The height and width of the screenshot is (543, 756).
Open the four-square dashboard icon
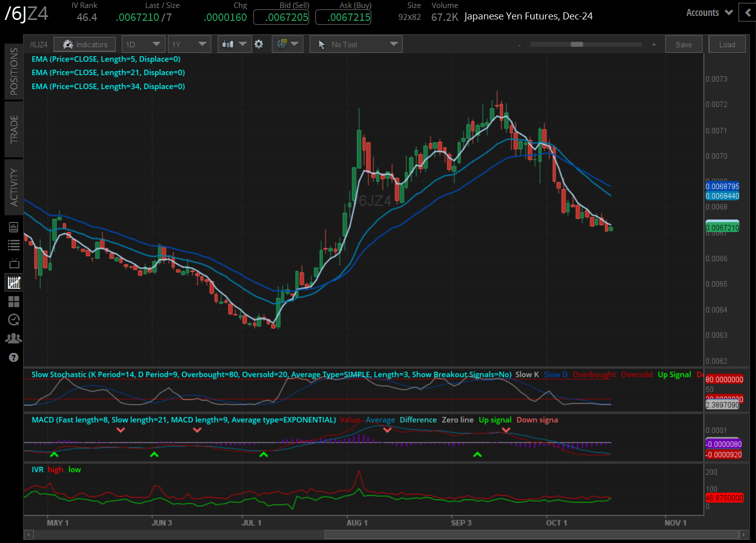[x=14, y=302]
